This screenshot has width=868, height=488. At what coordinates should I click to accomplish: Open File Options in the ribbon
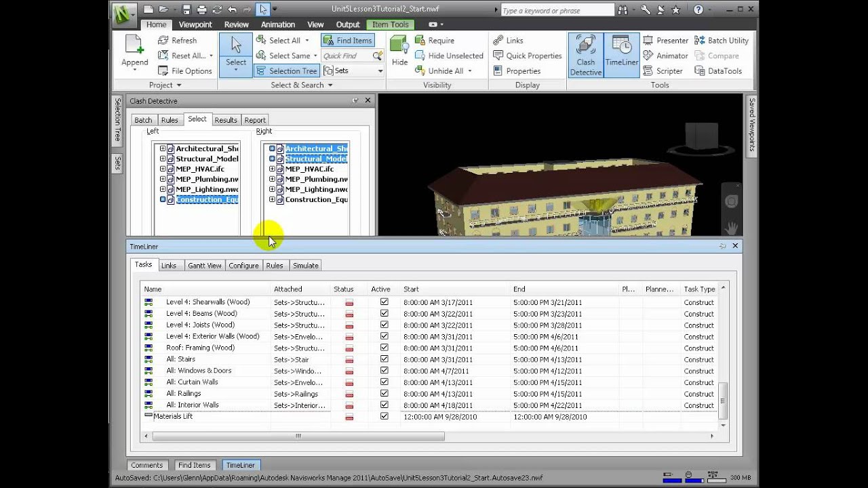point(184,71)
